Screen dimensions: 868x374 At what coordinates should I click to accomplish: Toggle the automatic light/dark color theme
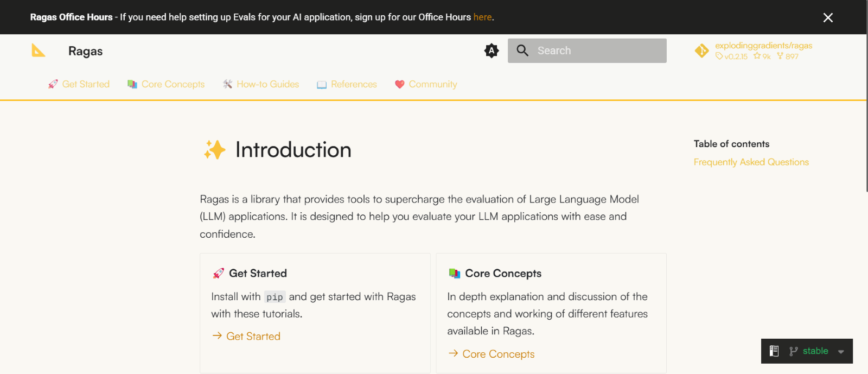click(492, 50)
